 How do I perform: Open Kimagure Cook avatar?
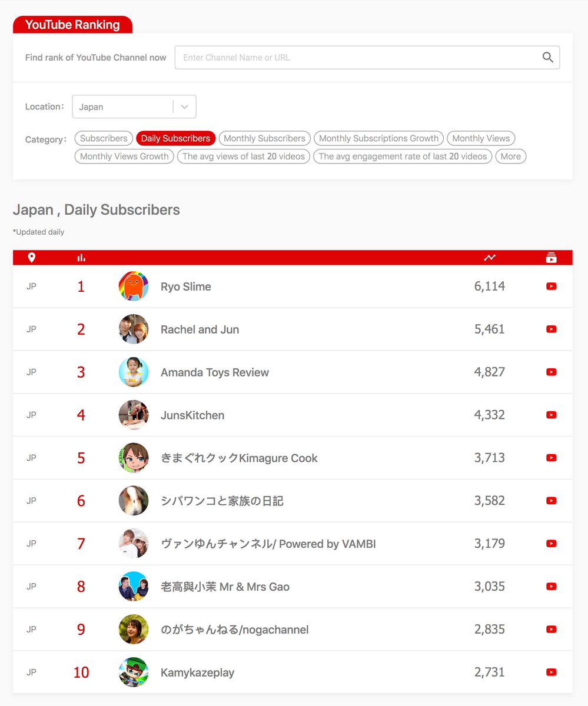[x=134, y=458]
